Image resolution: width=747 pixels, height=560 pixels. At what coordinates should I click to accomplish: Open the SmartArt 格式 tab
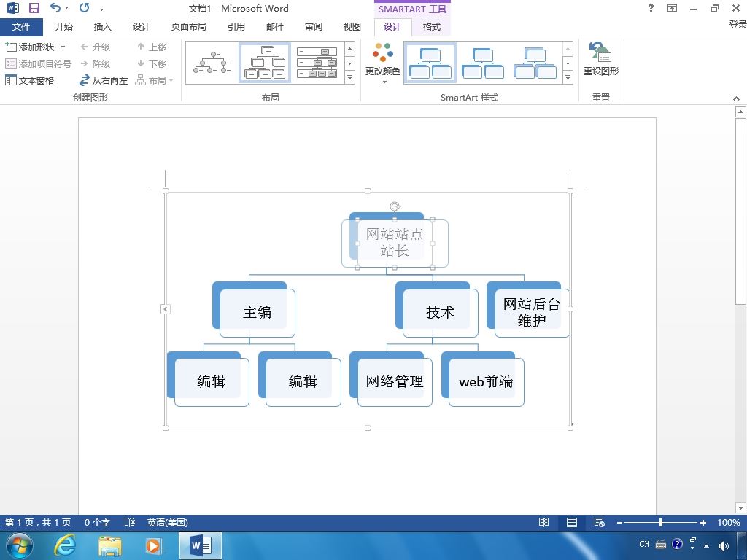[x=432, y=27]
